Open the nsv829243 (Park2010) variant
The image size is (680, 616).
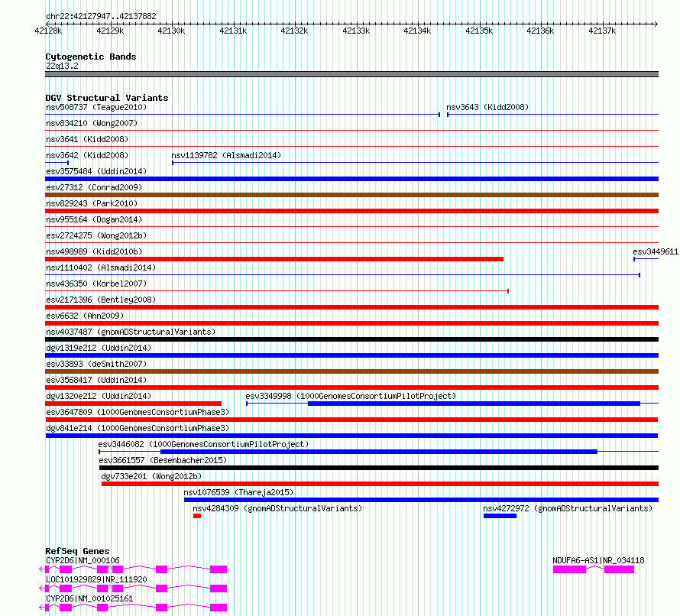click(x=92, y=203)
